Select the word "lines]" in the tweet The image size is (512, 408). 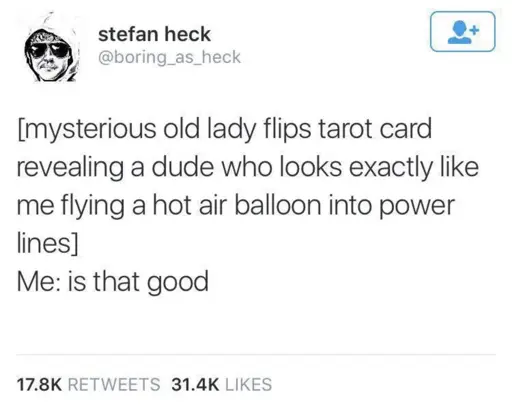(x=47, y=243)
